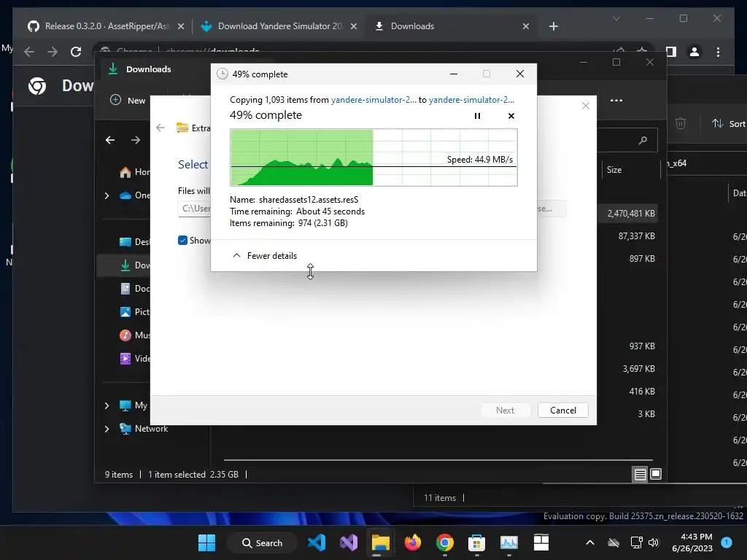This screenshot has height=560, width=747.
Task: Click Cancel in the Extract wizard
Action: click(562, 410)
